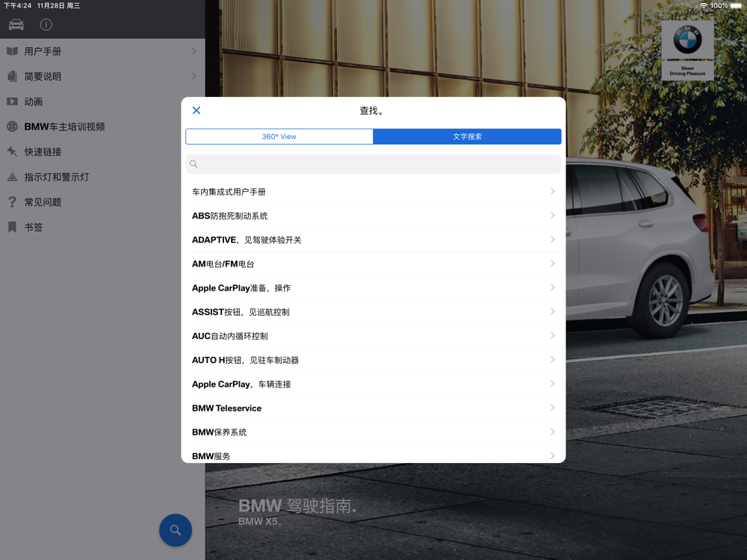
Task: Select ASSIST按钮，见巡航控制 entry
Action: coord(373,312)
